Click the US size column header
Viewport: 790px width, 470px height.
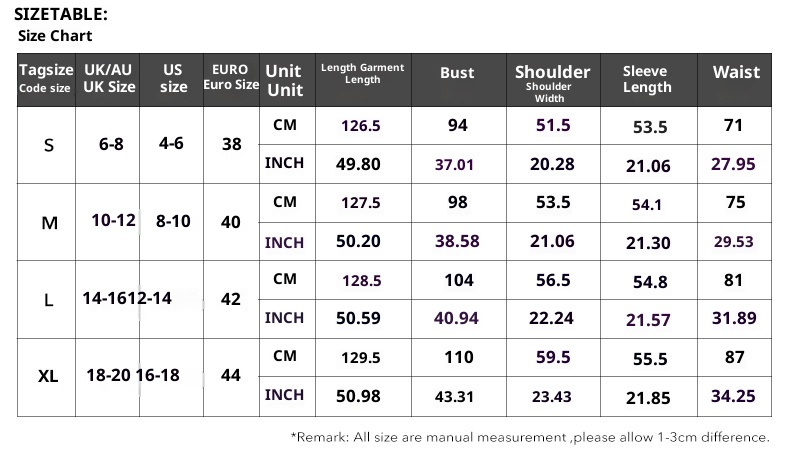coord(173,79)
